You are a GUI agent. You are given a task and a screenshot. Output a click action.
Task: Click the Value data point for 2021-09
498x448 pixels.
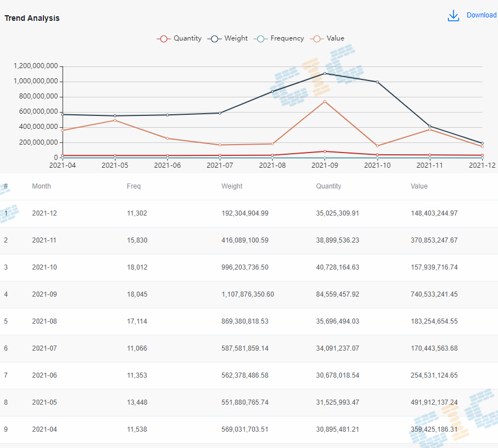pyautogui.click(x=324, y=101)
